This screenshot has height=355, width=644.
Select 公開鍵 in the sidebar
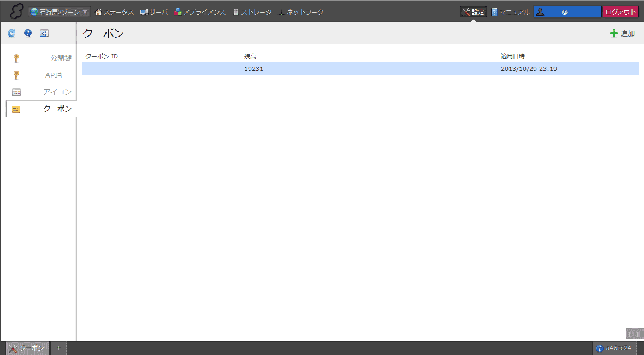tap(41, 58)
